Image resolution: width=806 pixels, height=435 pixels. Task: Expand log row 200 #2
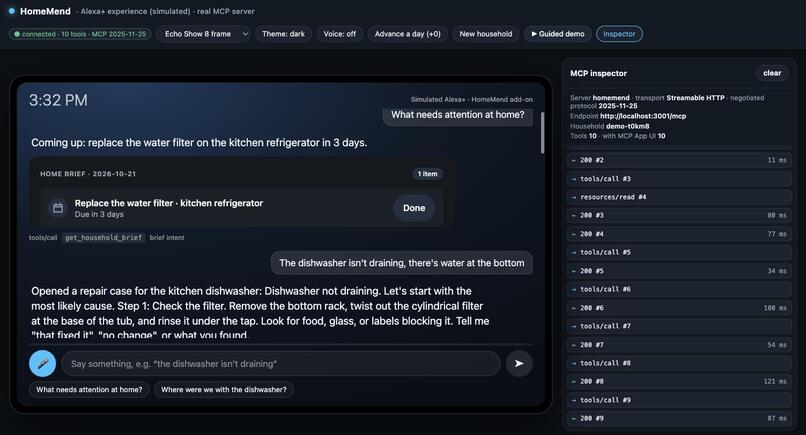pos(679,160)
